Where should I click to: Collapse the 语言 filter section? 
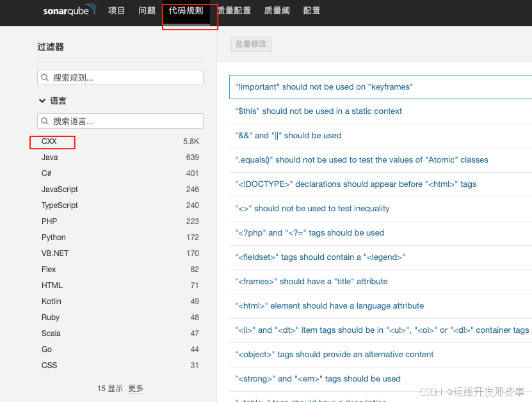(x=52, y=100)
